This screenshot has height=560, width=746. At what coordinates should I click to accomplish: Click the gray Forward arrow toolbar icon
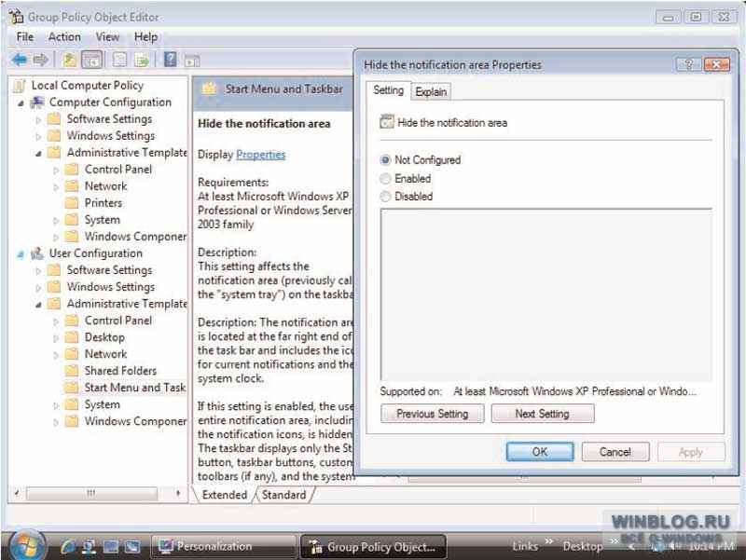click(40, 60)
